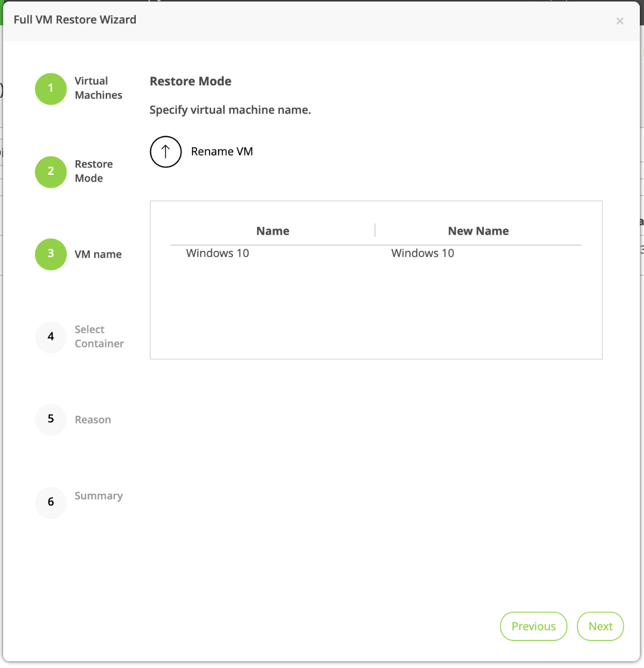644x668 pixels.
Task: Select step 3 VM name circle
Action: [x=51, y=254]
